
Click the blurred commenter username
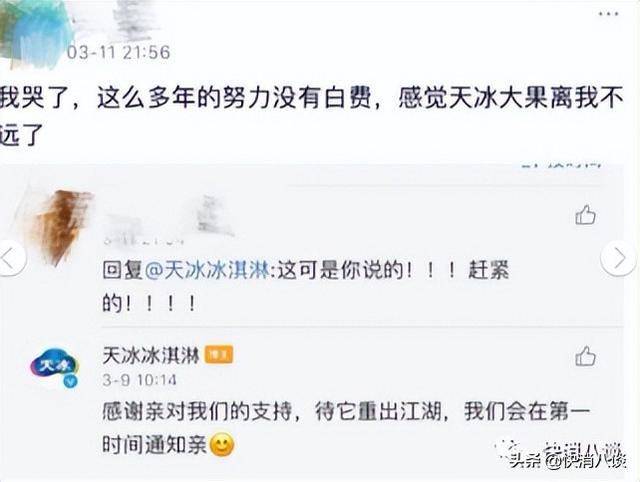pyautogui.click(x=169, y=218)
